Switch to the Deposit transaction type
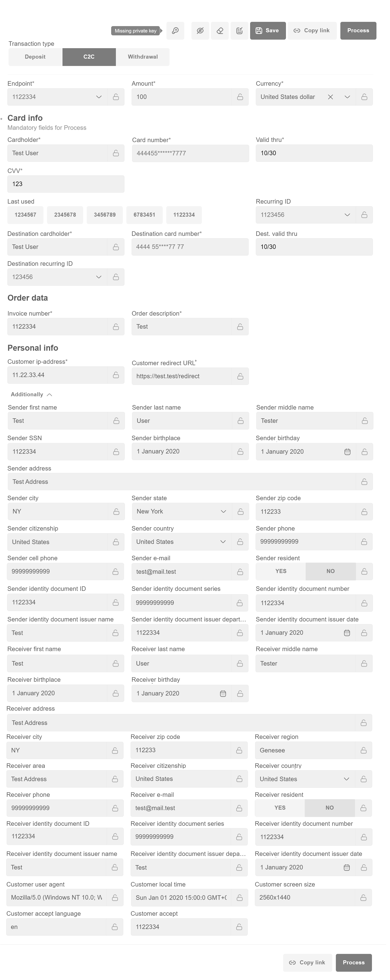Screen dimensions: 390x980 pyautogui.click(x=35, y=57)
